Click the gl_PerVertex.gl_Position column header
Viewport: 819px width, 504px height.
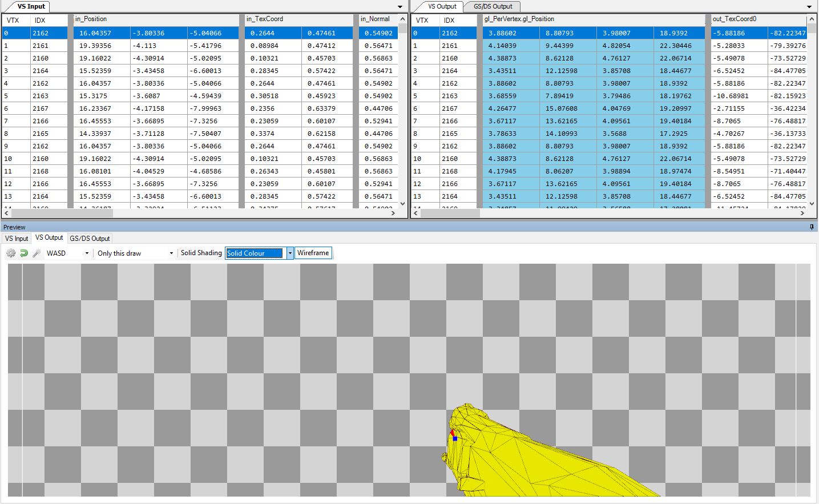594,19
